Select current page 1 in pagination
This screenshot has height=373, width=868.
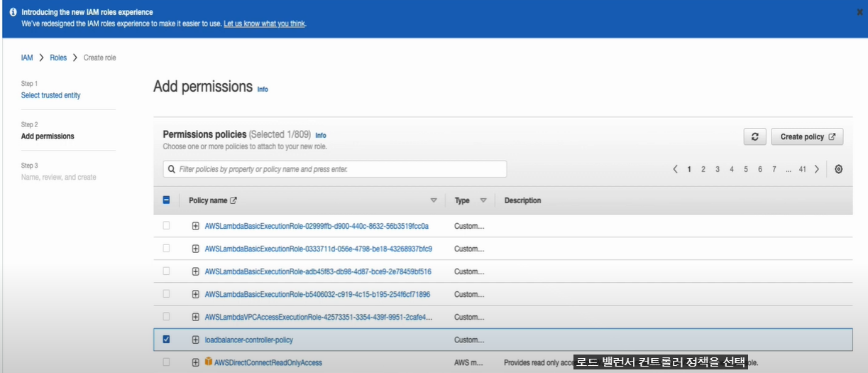[689, 169]
